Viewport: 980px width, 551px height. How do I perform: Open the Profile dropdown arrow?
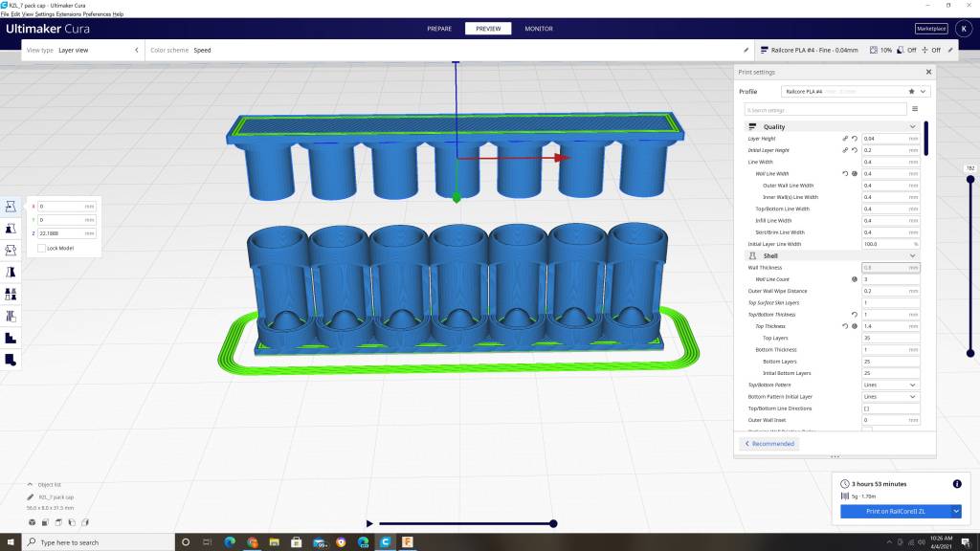pos(923,91)
